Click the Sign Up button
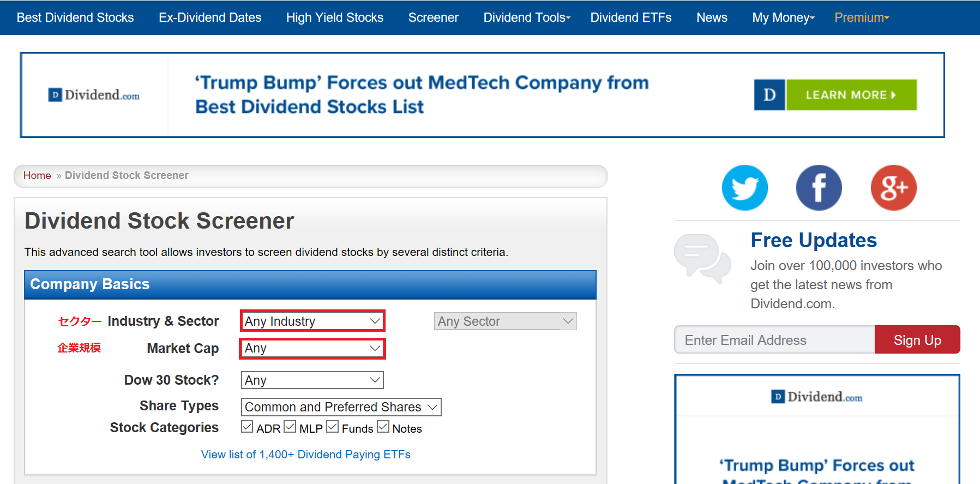This screenshot has height=484, width=980. point(917,340)
